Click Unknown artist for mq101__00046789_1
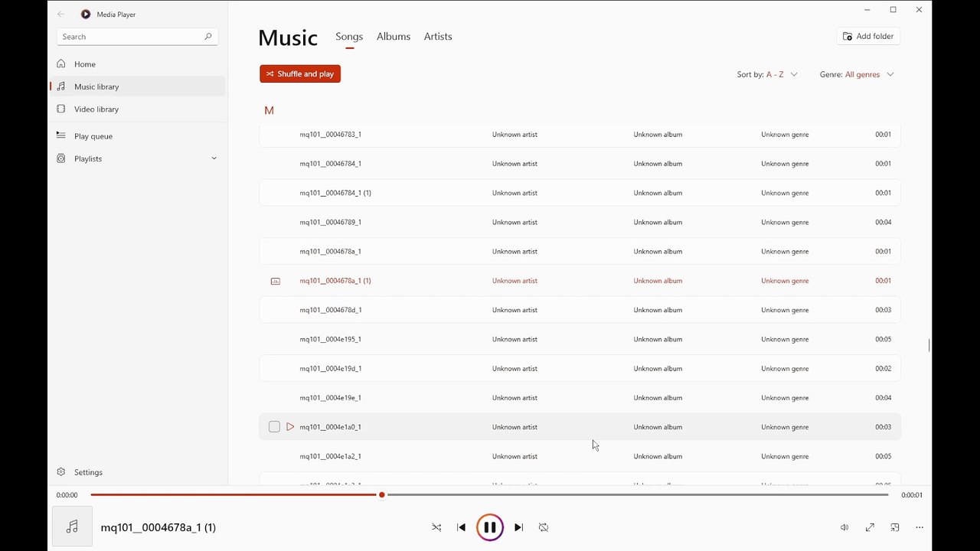The width and height of the screenshot is (980, 551). 514,222
